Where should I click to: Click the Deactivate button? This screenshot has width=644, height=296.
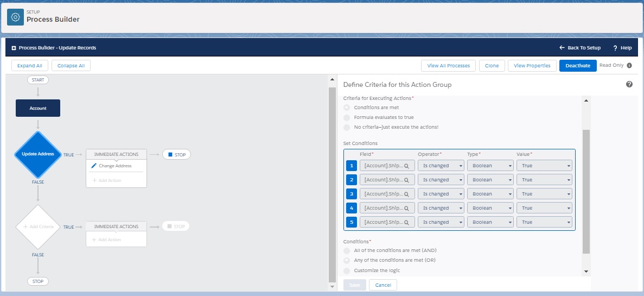[x=578, y=66]
